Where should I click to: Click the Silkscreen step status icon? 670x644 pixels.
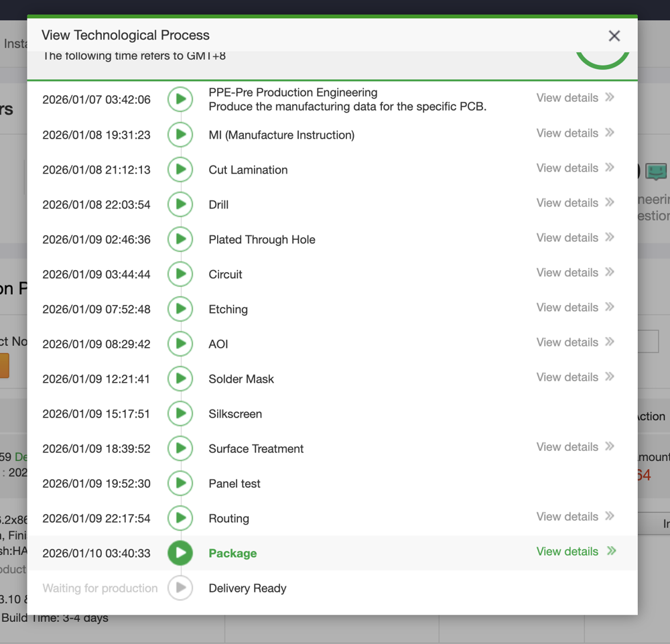click(x=180, y=413)
